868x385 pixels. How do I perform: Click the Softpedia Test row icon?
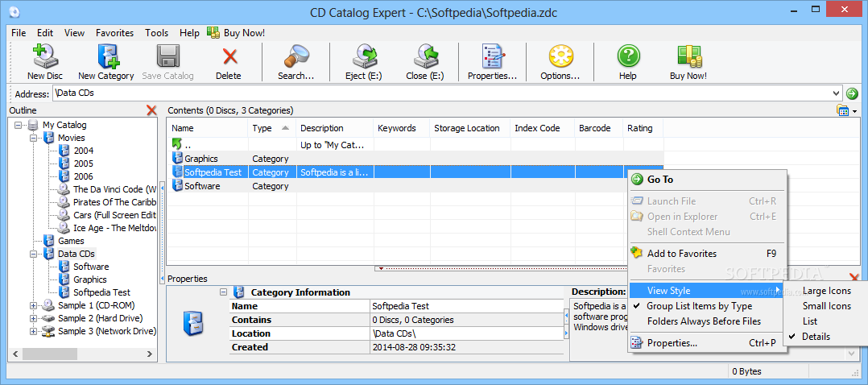coord(178,172)
